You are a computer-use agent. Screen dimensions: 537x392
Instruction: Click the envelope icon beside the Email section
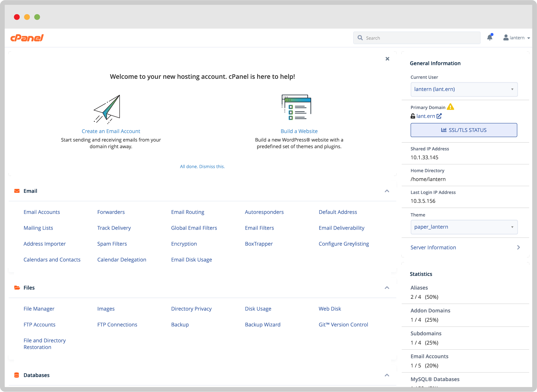coord(17,190)
